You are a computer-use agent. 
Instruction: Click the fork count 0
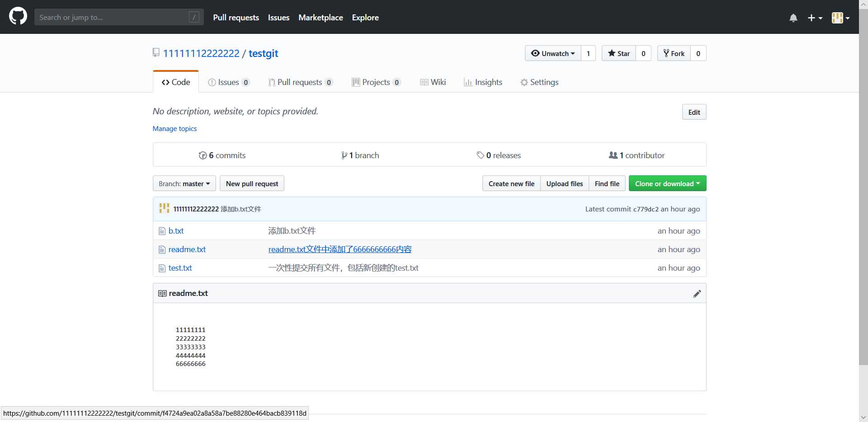pyautogui.click(x=698, y=53)
